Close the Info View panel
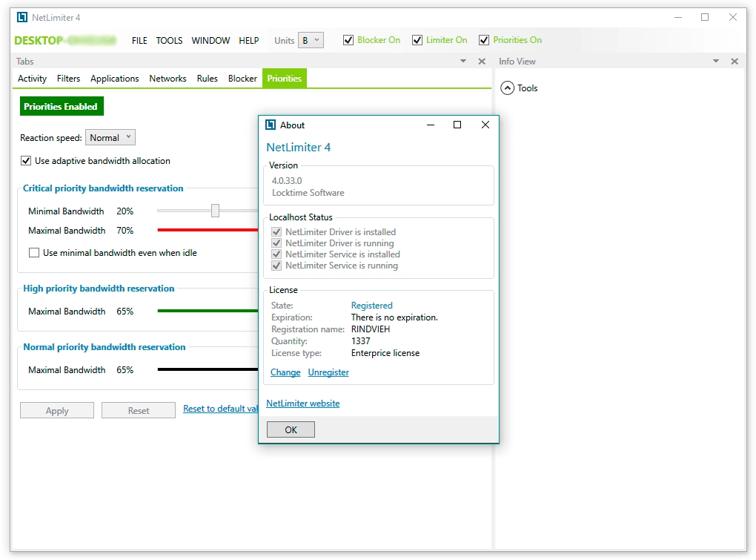This screenshot has width=756, height=560. pos(735,62)
